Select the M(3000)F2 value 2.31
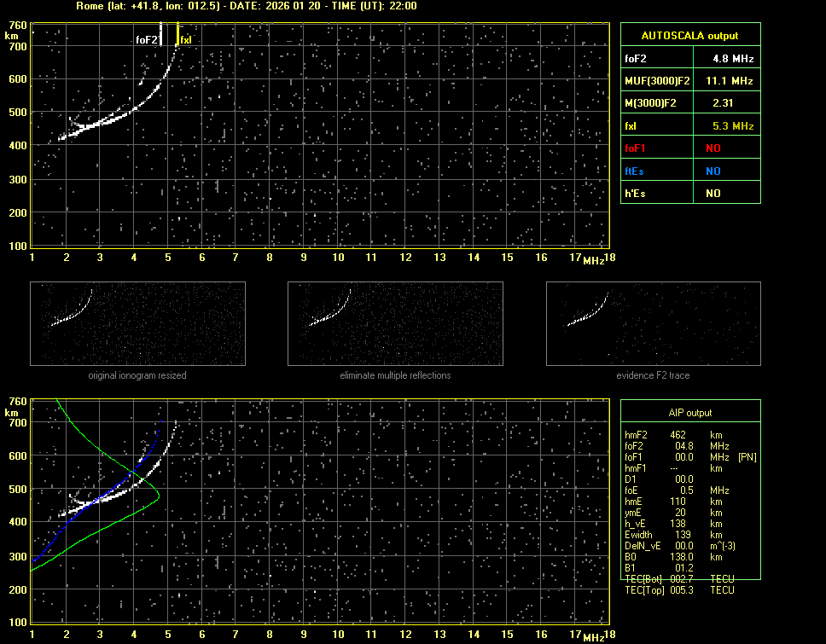This screenshot has height=644, width=826. click(724, 103)
